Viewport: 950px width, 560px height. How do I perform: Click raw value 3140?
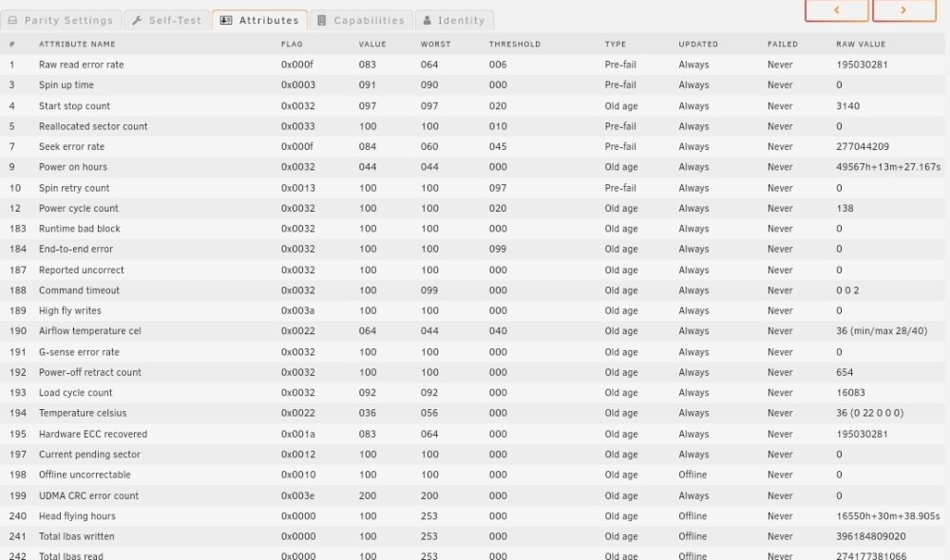tap(847, 106)
